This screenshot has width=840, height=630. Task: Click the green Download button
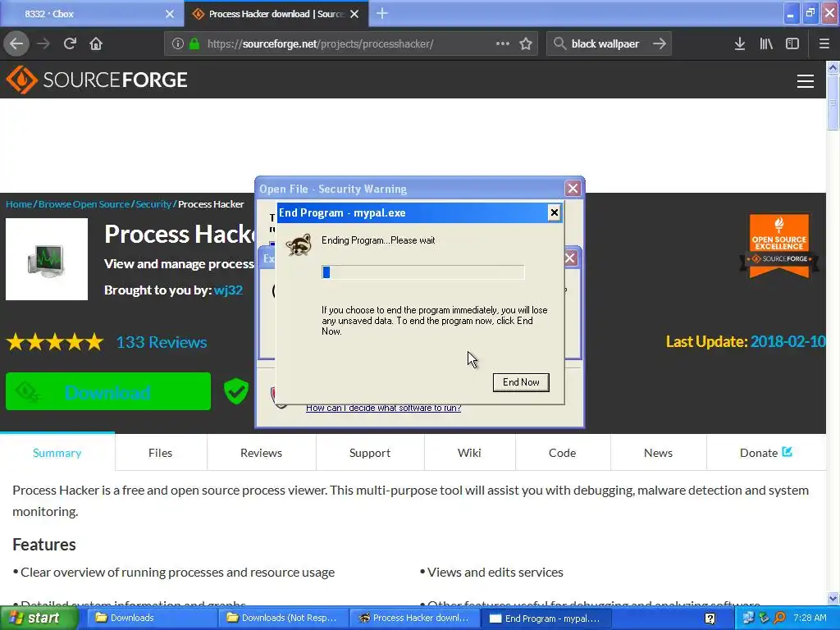(108, 391)
